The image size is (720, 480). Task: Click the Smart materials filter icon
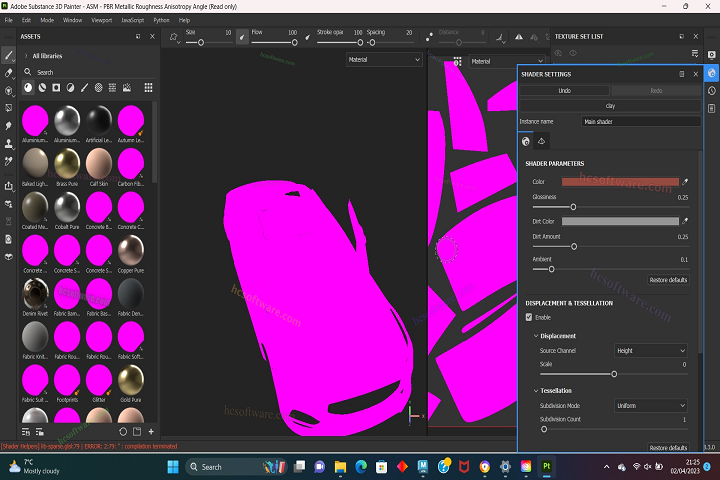(x=42, y=88)
